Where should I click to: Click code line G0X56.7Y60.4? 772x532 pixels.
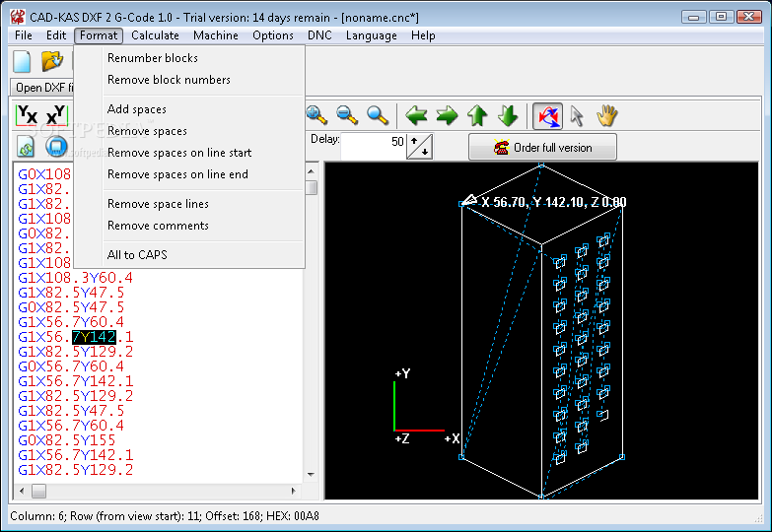(x=71, y=366)
